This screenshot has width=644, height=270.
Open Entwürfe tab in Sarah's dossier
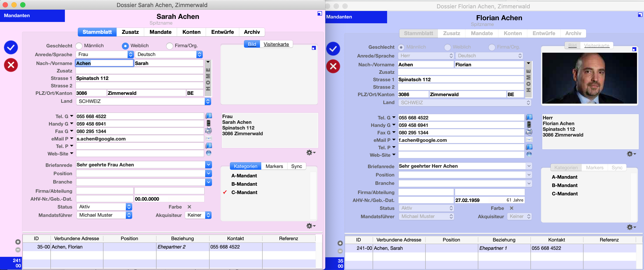(x=222, y=32)
